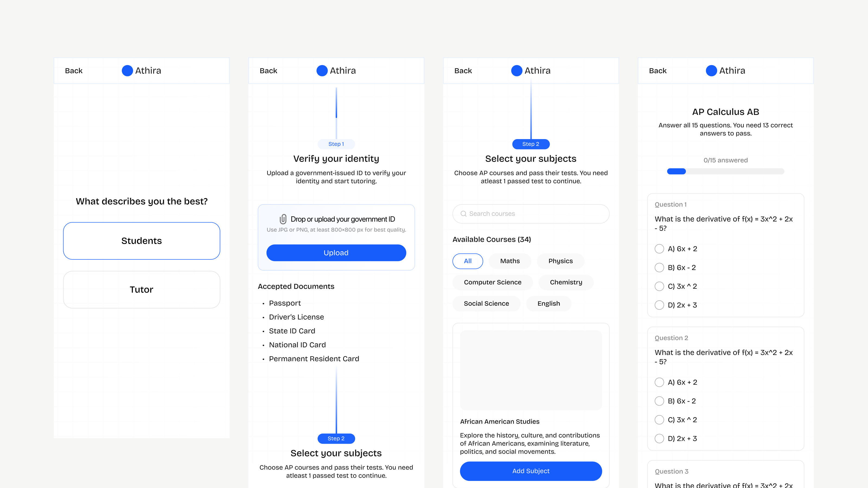Image resolution: width=868 pixels, height=488 pixels.
Task: Select answer B) 6x - 2 for Question 2
Action: coord(659,401)
